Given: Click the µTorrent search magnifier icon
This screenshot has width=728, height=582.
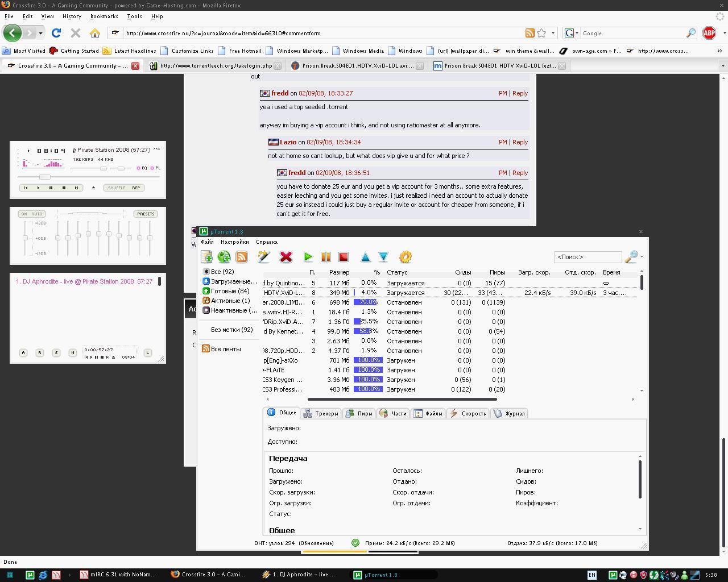Looking at the screenshot, I should pos(631,257).
